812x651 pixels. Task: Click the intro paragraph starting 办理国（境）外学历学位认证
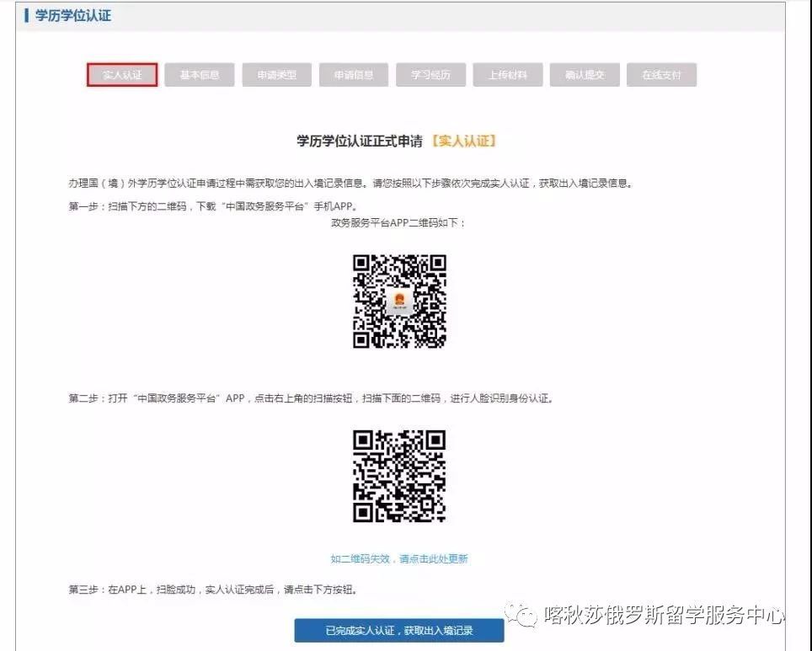[x=350, y=184]
